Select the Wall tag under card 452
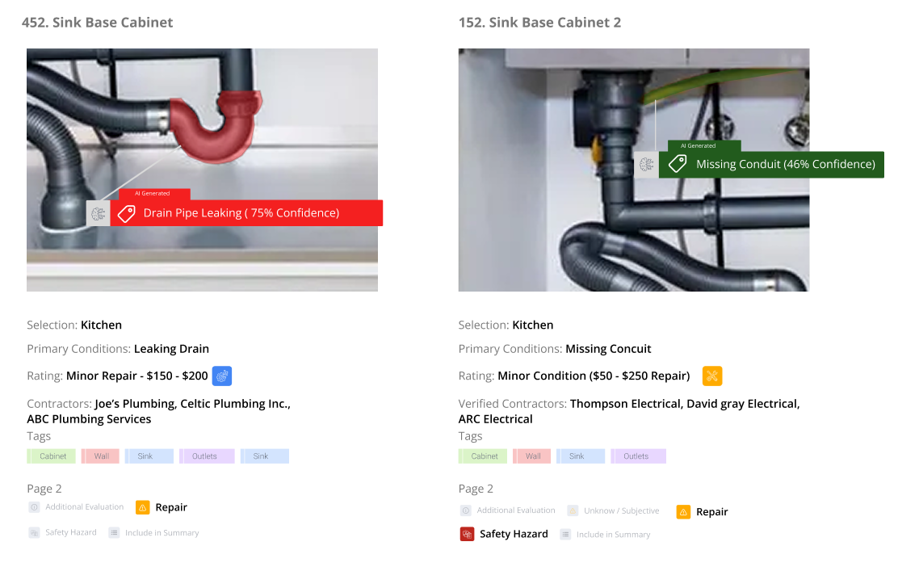 pos(100,456)
